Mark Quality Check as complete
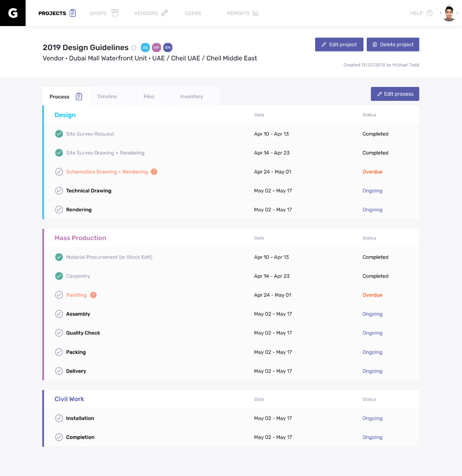 click(59, 333)
